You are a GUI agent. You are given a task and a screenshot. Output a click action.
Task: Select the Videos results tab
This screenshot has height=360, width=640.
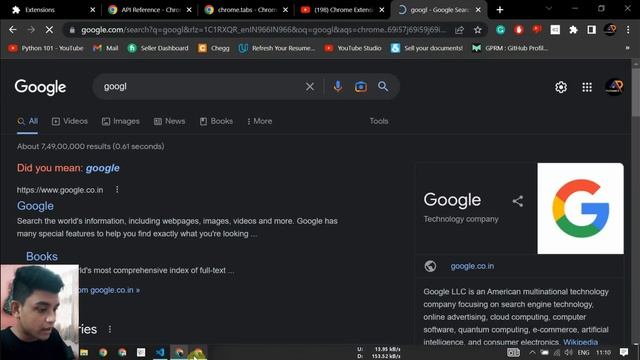pos(70,121)
